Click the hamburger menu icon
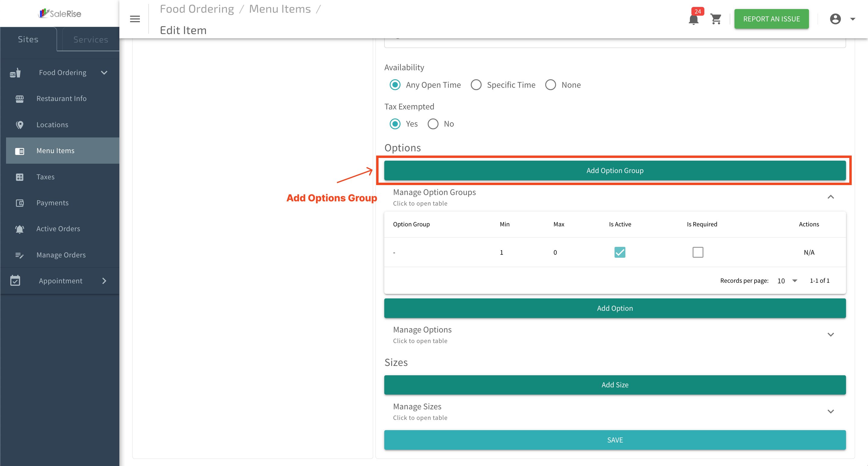Screen dimensions: 868x466 [135, 19]
